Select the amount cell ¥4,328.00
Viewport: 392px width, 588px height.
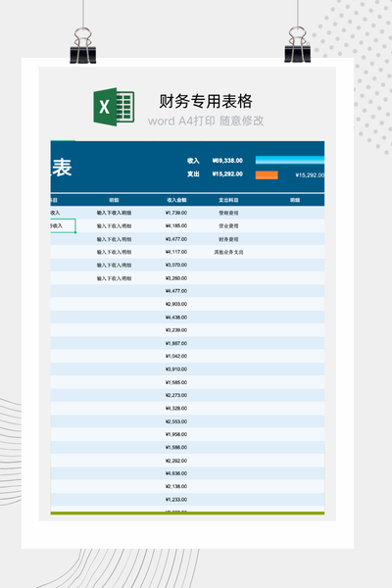tap(176, 409)
